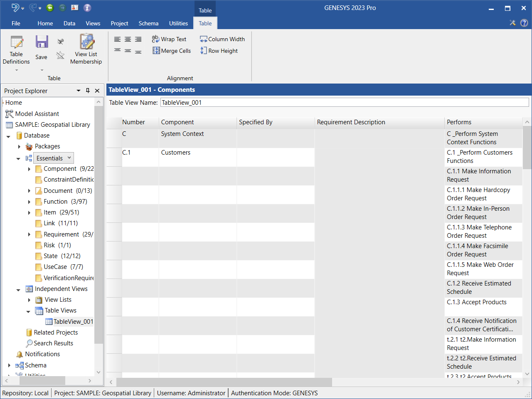Open the File menu
Screen dimensions: 532x399
pyautogui.click(x=16, y=23)
